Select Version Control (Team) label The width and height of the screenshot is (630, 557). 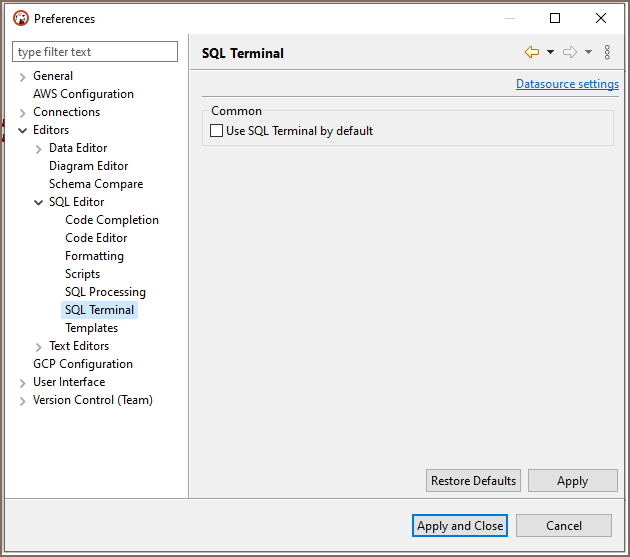(x=93, y=400)
